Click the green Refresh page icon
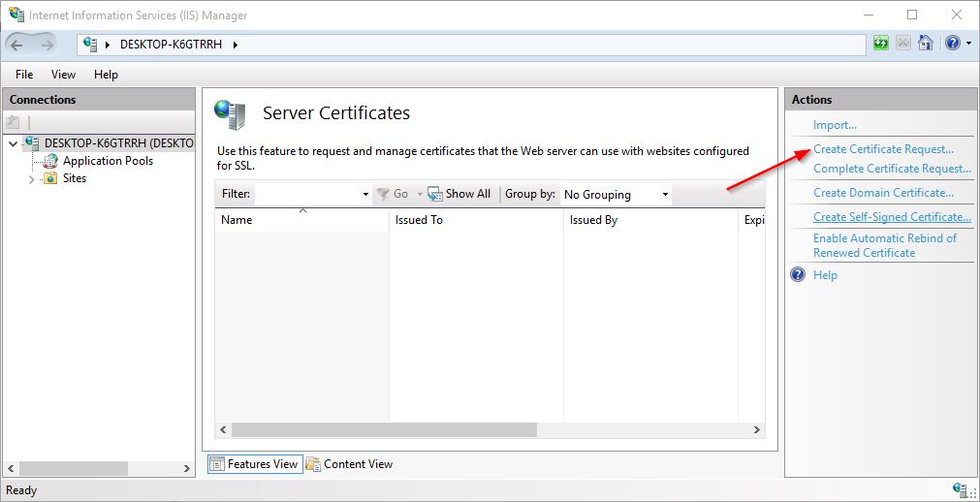Screen dimensions: 980x502 880,44
